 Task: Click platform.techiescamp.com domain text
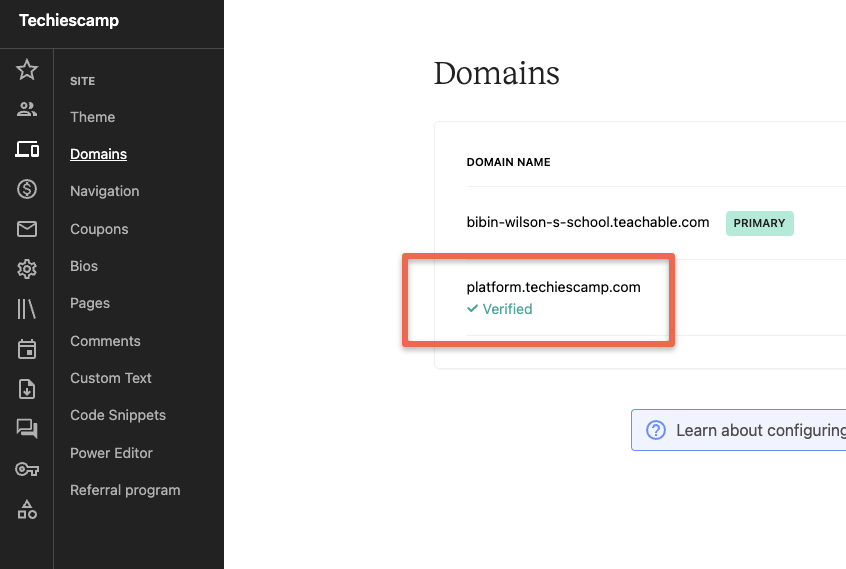(x=553, y=287)
